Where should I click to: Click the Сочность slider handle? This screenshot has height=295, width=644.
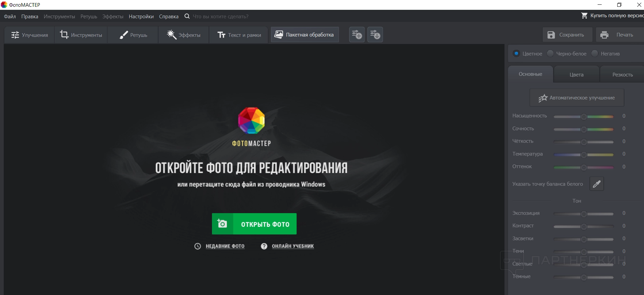click(x=584, y=129)
